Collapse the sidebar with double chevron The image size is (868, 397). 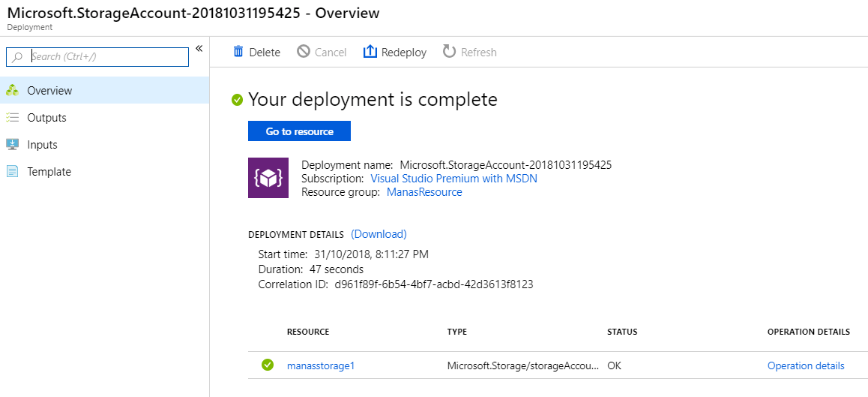point(199,48)
